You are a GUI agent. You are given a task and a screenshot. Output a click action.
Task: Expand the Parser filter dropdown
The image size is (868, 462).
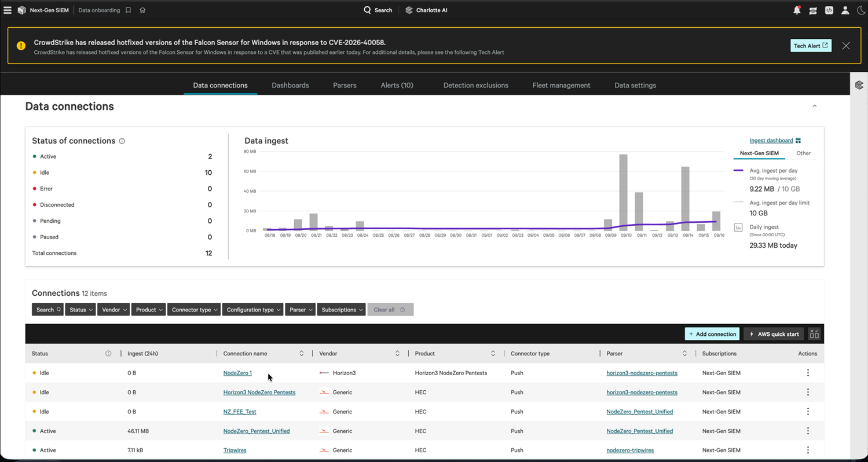[x=300, y=310]
